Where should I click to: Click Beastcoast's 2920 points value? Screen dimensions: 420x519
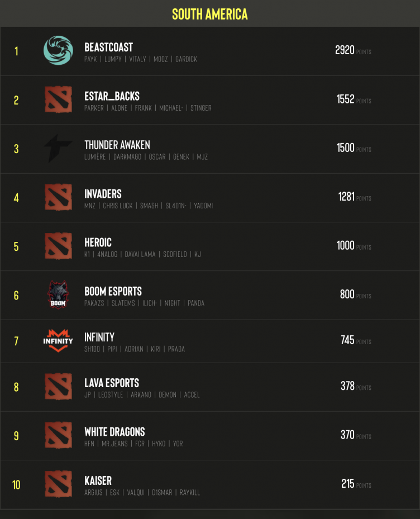pyautogui.click(x=345, y=50)
